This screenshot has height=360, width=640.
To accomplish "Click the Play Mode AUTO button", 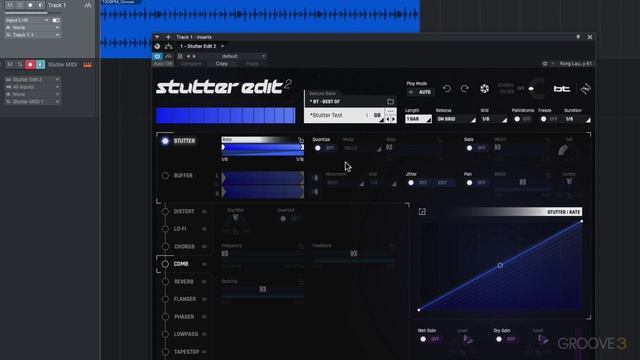I will (421, 92).
